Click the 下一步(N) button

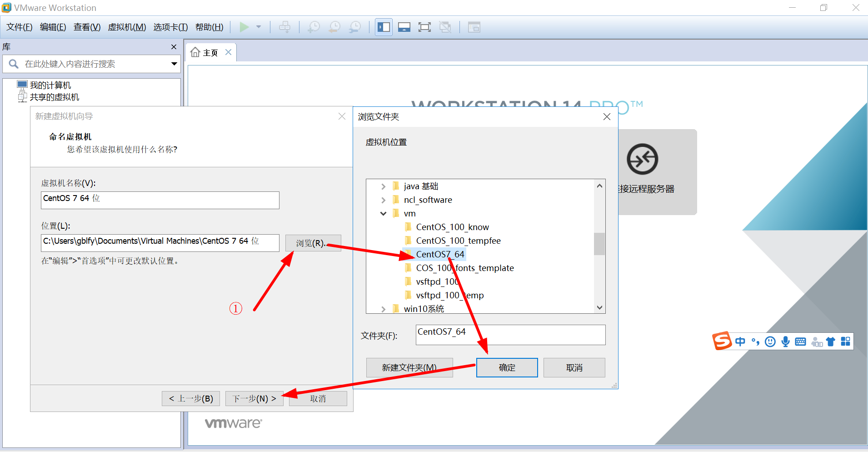tap(254, 399)
